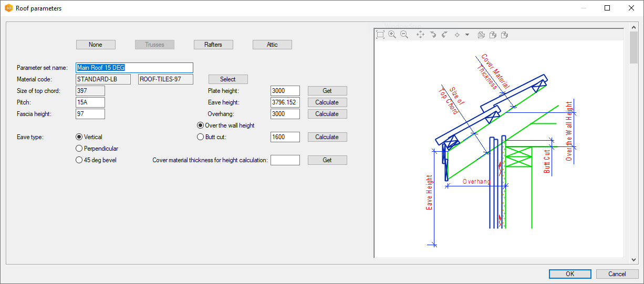Click the last 3D view cube icon
The height and width of the screenshot is (284, 644).
504,35
